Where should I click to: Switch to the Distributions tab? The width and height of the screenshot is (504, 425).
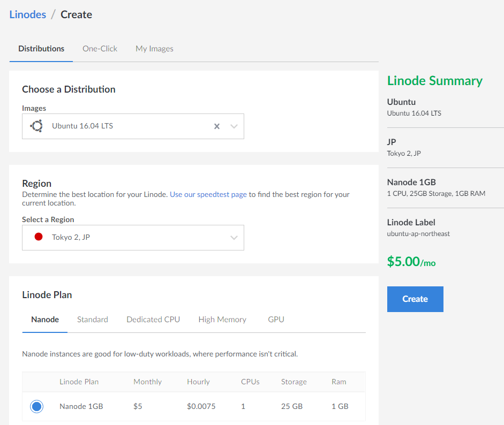tap(41, 49)
